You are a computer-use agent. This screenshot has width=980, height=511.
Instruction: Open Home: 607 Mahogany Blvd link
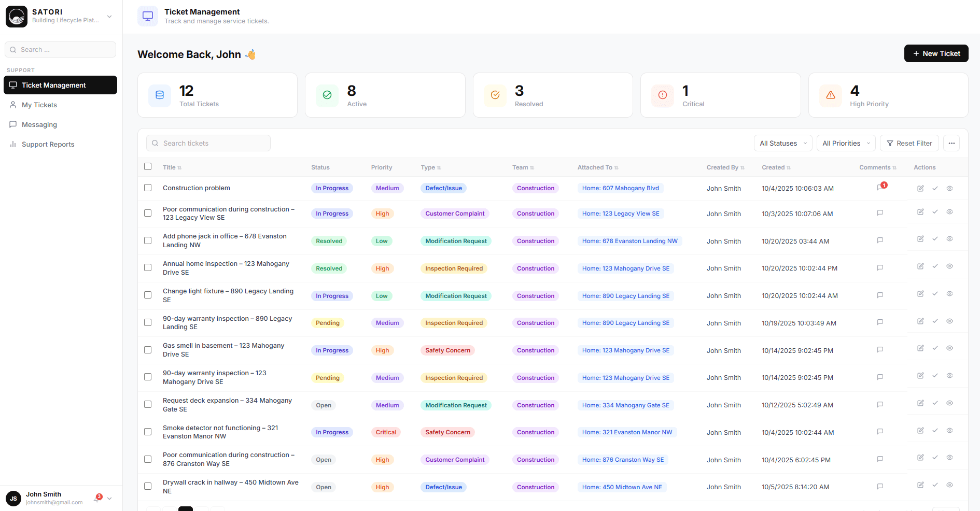coord(620,188)
